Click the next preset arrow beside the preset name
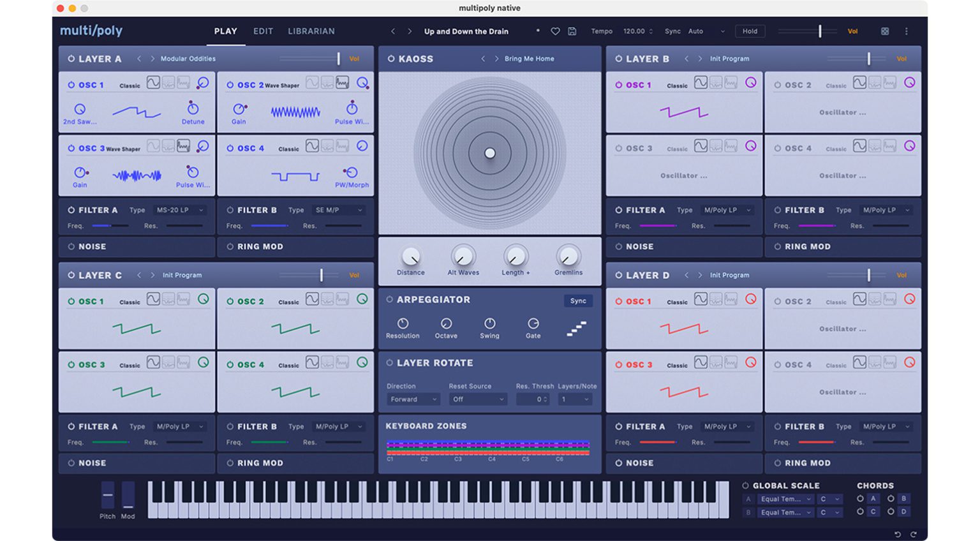Image resolution: width=980 pixels, height=541 pixels. pyautogui.click(x=408, y=31)
